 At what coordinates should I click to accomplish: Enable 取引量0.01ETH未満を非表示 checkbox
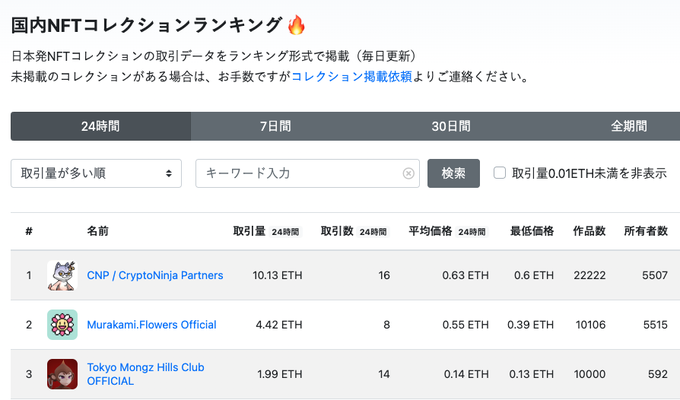(x=500, y=173)
